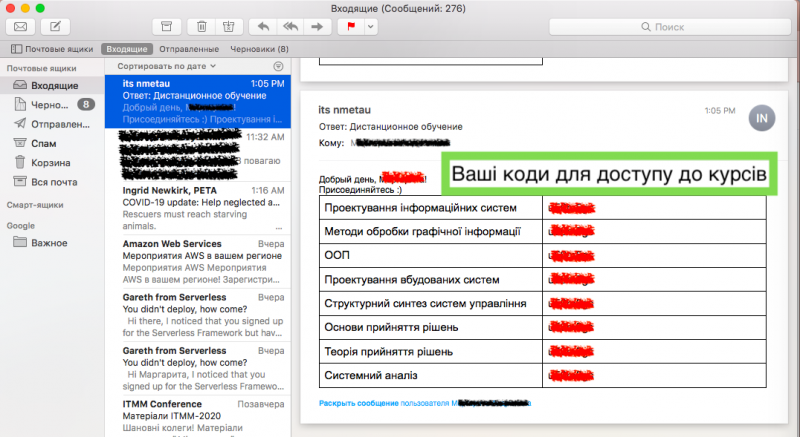Open Gareth email starting 'Hi Маргарита'

[x=198, y=369]
